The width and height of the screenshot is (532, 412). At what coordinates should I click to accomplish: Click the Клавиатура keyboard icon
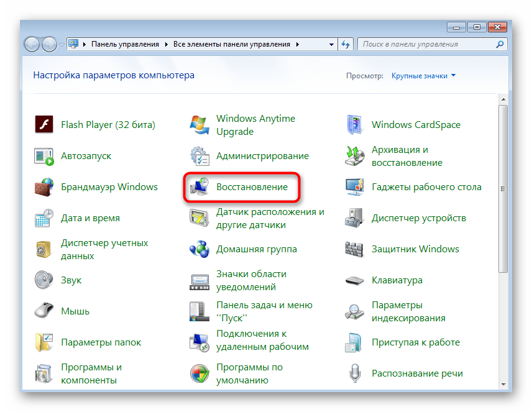coord(354,280)
